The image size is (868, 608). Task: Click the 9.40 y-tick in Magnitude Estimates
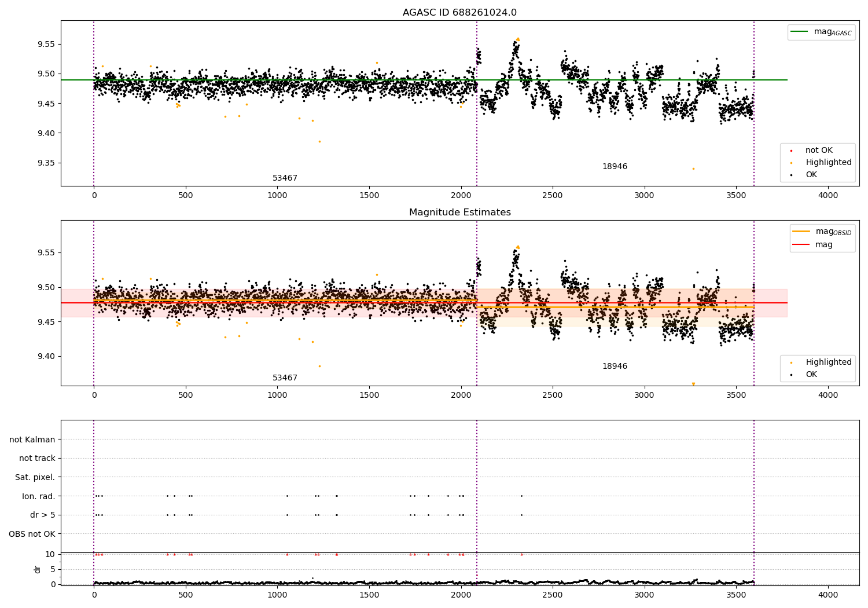pyautogui.click(x=45, y=357)
